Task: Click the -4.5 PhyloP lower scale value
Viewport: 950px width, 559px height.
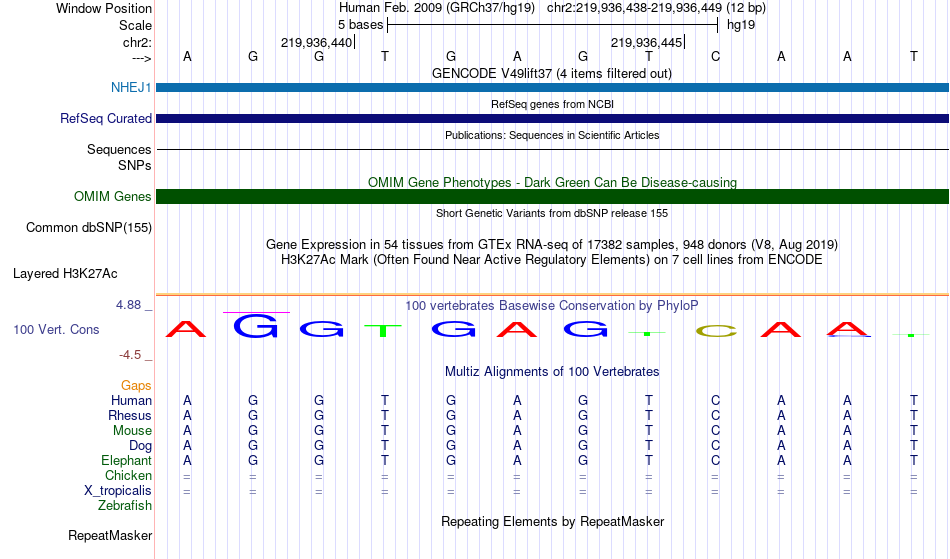Action: point(130,354)
